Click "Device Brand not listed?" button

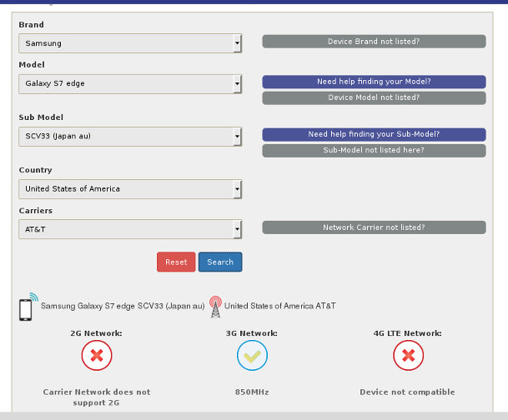pos(374,42)
